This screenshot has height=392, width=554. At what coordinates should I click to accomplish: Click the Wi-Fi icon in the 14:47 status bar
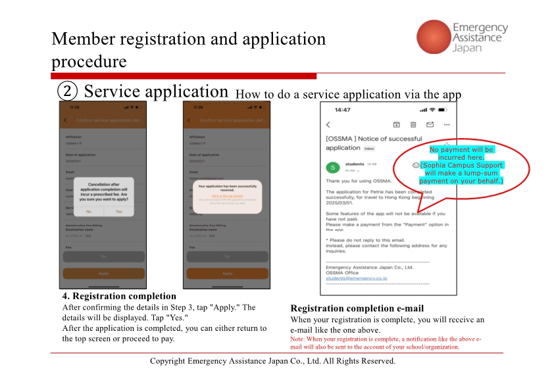tap(432, 110)
